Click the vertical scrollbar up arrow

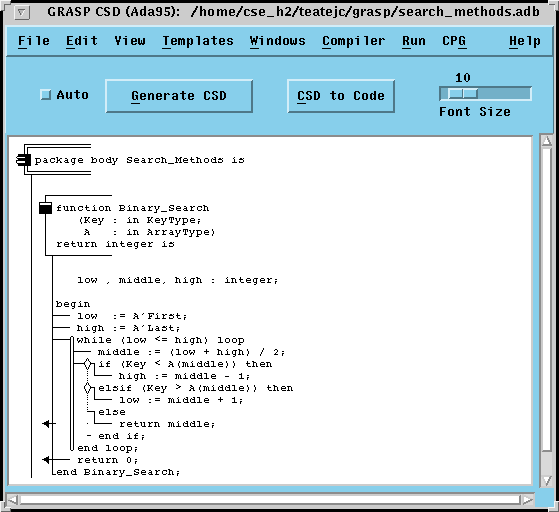tap(547, 141)
